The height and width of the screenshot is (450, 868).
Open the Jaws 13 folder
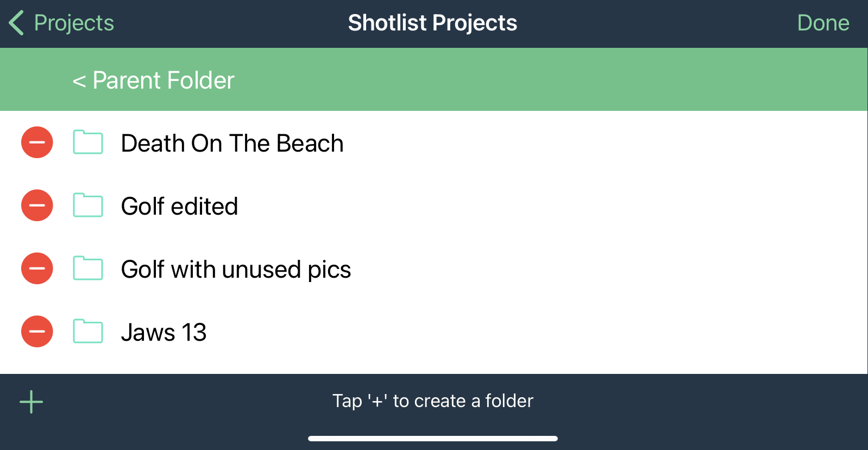[163, 333]
